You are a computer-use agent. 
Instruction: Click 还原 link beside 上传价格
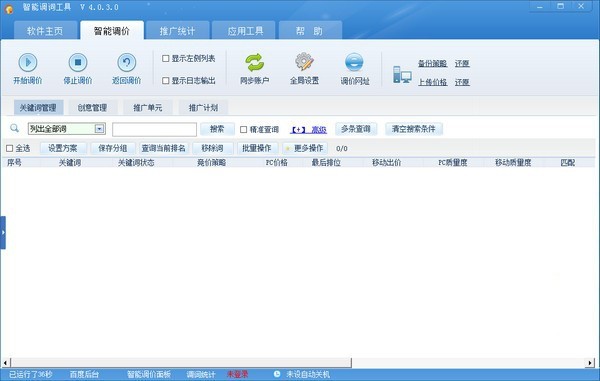pyautogui.click(x=462, y=82)
